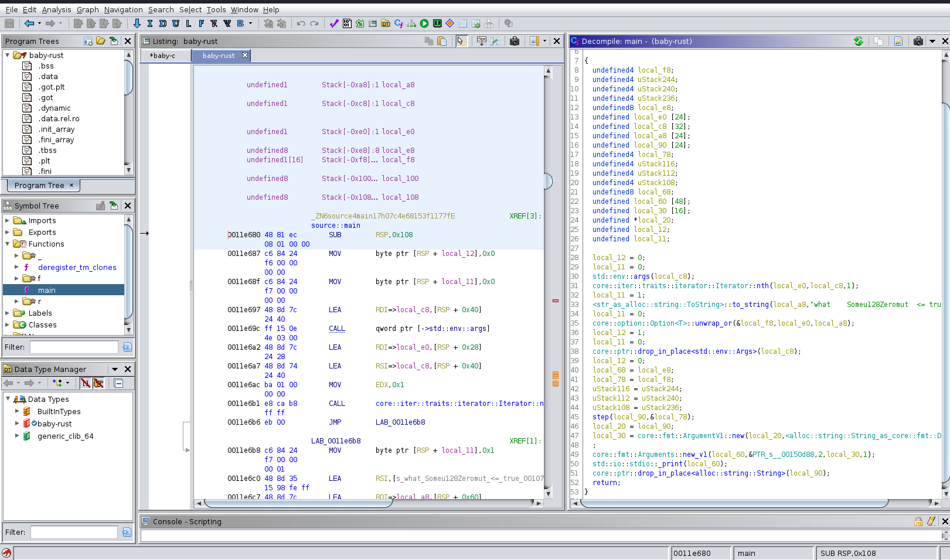The width and height of the screenshot is (950, 560).
Task: Click the Undo arrow in main toolbar
Action: coord(301,23)
